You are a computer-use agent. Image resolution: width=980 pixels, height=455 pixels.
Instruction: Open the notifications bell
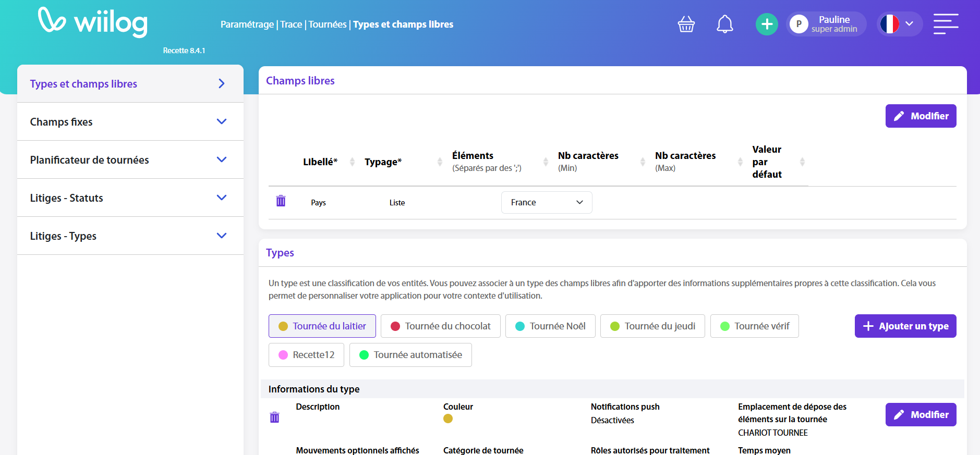click(x=724, y=24)
